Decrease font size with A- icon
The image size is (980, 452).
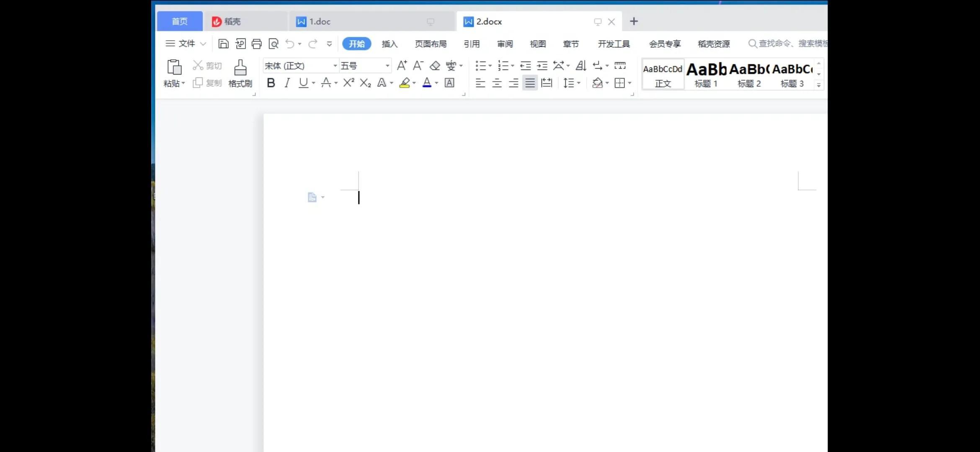pos(418,65)
